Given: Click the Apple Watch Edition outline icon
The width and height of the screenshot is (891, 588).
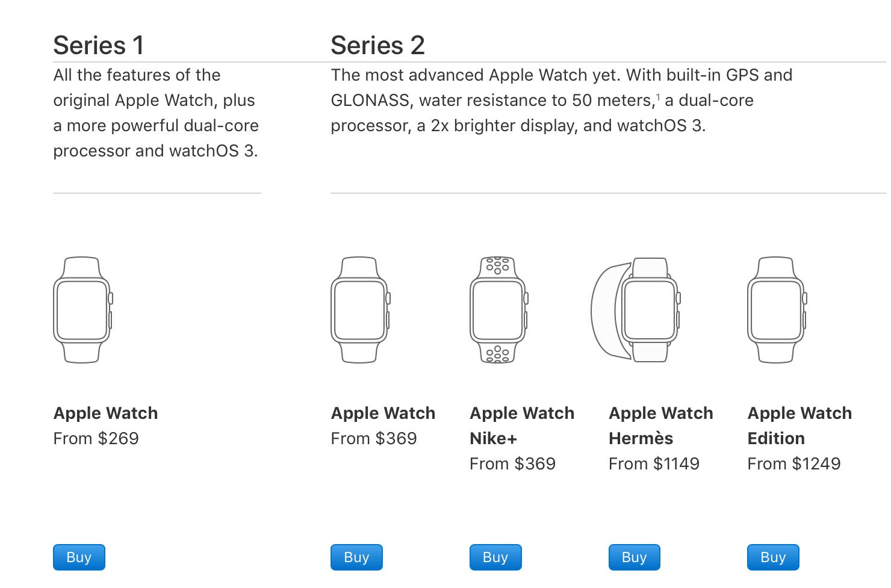Looking at the screenshot, I should (x=776, y=310).
